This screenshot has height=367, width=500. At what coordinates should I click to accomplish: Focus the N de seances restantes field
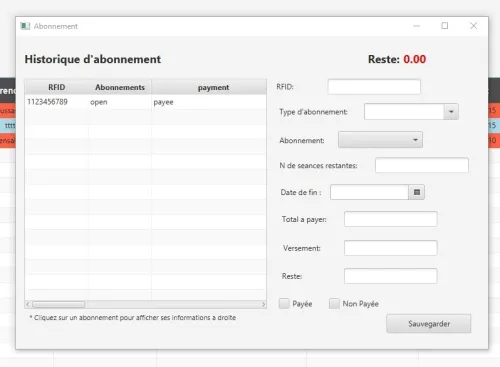point(422,165)
